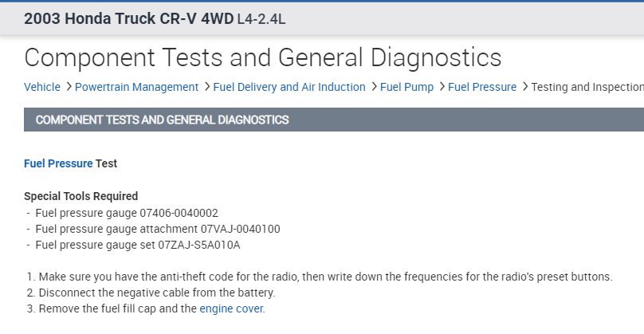Click the chevron before Fuel Pump breadcrumb

pyautogui.click(x=373, y=87)
